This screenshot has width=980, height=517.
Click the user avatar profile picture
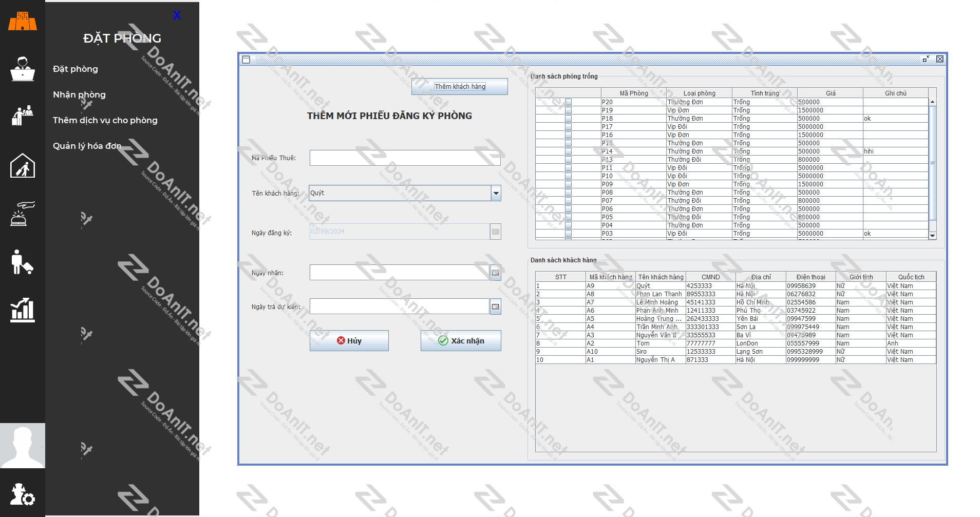[x=23, y=446]
